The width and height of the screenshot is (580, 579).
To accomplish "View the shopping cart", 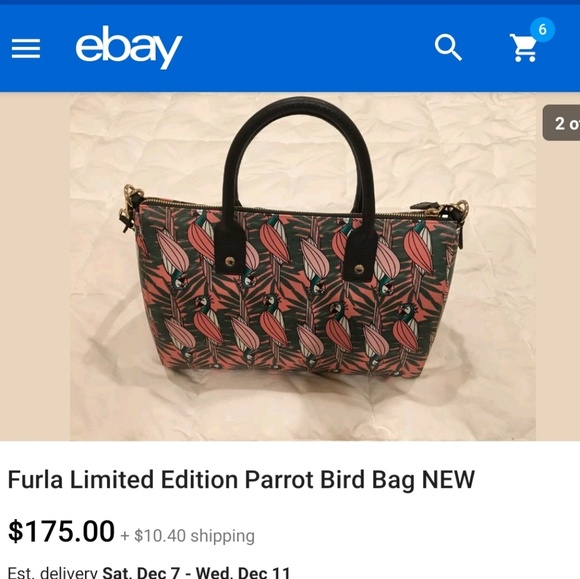I will [x=523, y=48].
